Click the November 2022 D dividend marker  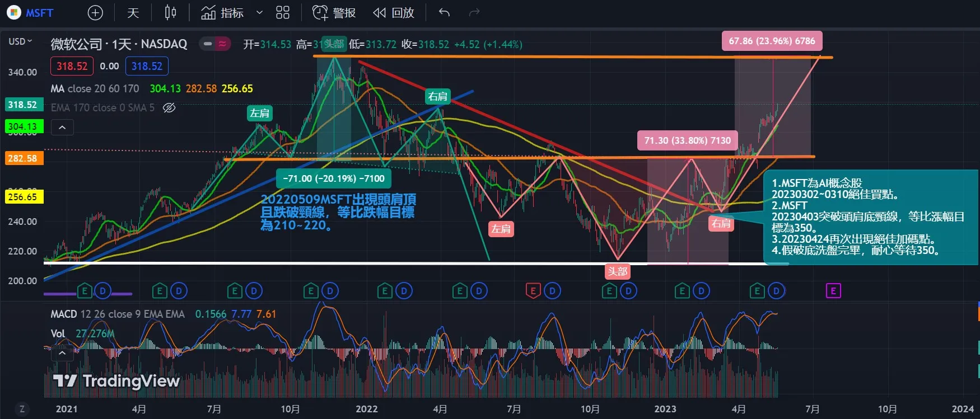click(628, 290)
